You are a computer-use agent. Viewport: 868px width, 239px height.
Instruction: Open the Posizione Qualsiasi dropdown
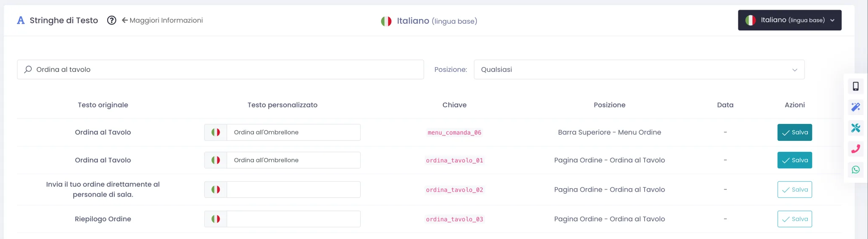639,69
